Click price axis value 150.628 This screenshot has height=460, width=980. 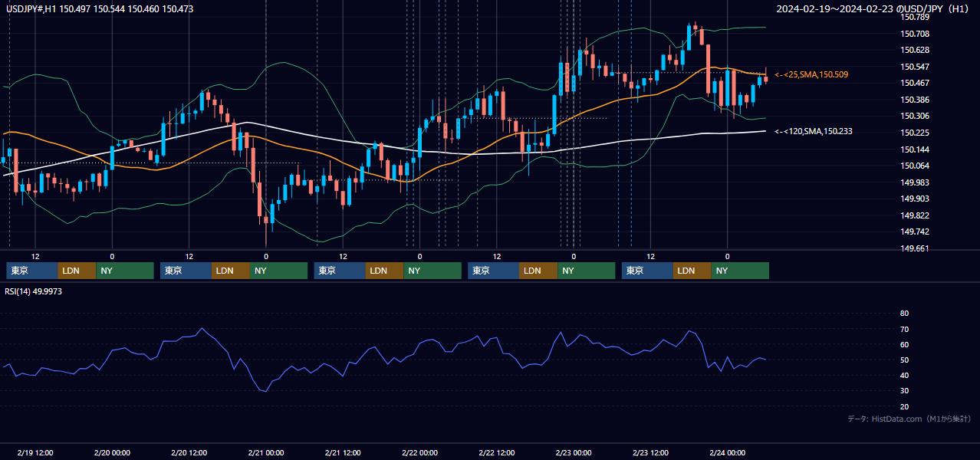pyautogui.click(x=915, y=50)
